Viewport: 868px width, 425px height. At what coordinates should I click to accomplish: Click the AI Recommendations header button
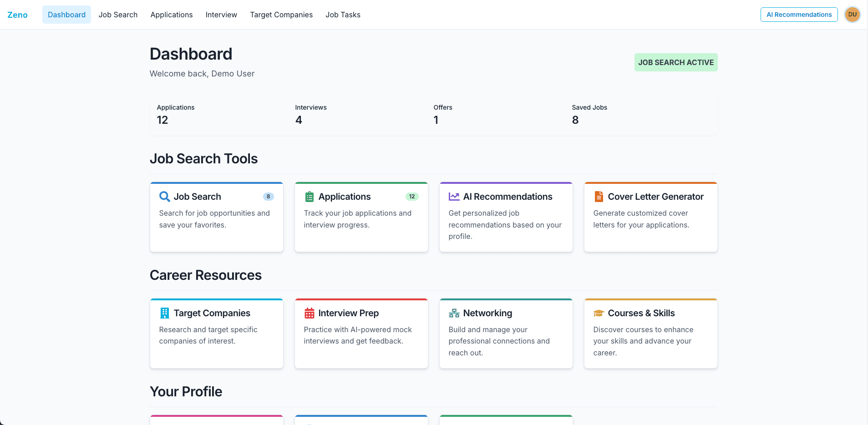799,15
